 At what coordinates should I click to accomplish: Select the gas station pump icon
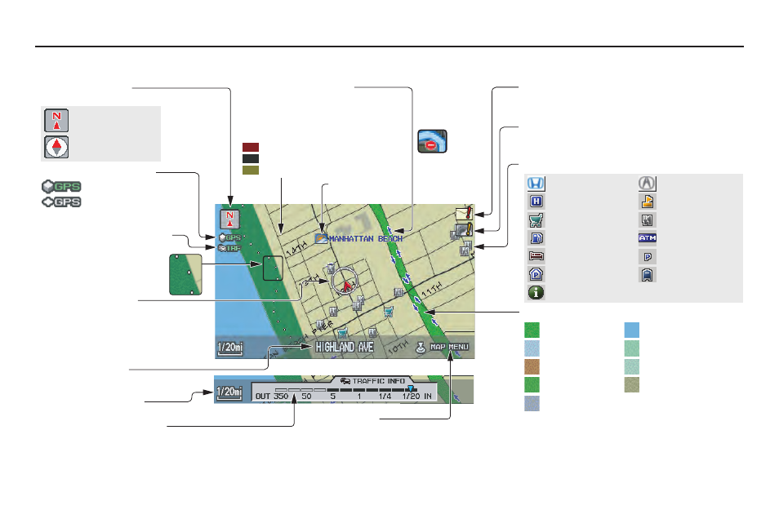(536, 237)
